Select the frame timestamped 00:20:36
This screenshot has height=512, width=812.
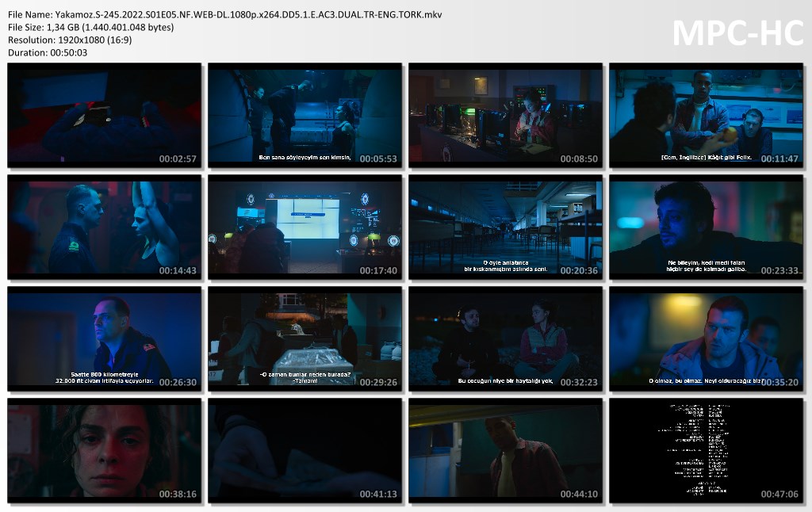(506, 227)
